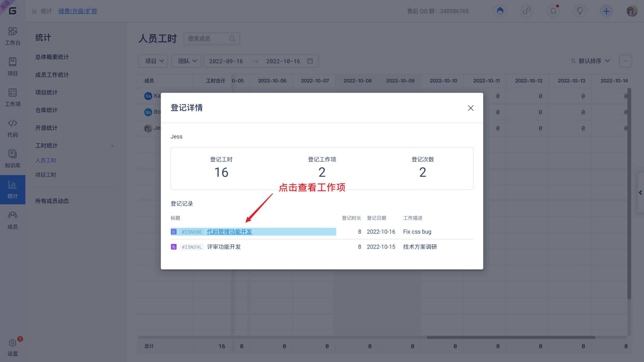Viewport: 644px width, 362px height.
Task: Click the link chain icon in header
Action: pyautogui.click(x=526, y=11)
